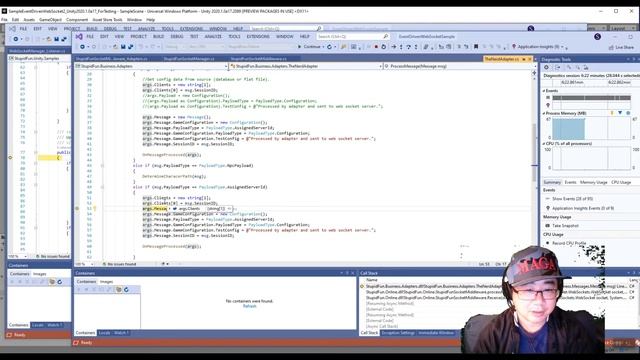Click the Visual Studio logo in front window
The width and height of the screenshot is (640, 360).
[x=79, y=36]
